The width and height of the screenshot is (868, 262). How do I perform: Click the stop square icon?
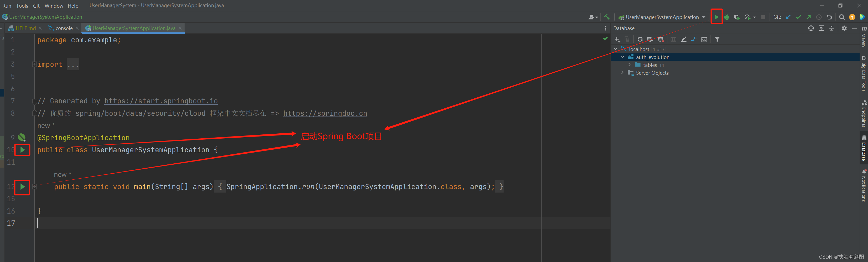[763, 17]
